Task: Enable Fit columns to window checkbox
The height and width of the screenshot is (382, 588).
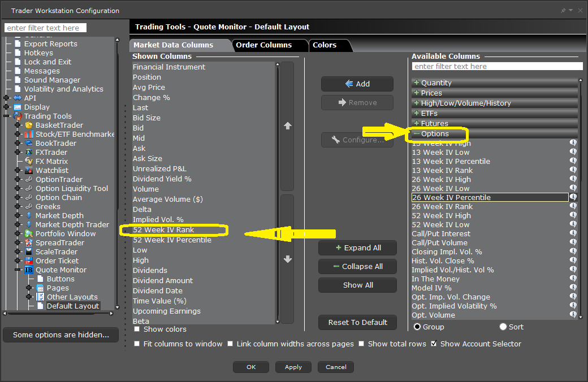Action: tap(137, 344)
